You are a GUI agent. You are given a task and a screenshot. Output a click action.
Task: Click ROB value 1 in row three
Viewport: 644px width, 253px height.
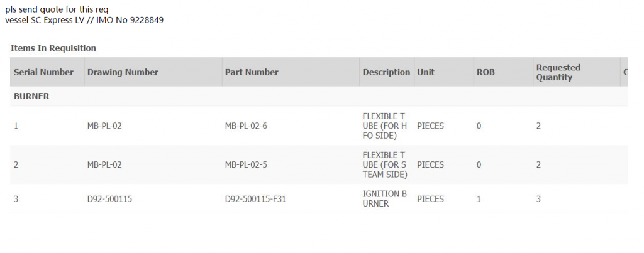(479, 199)
